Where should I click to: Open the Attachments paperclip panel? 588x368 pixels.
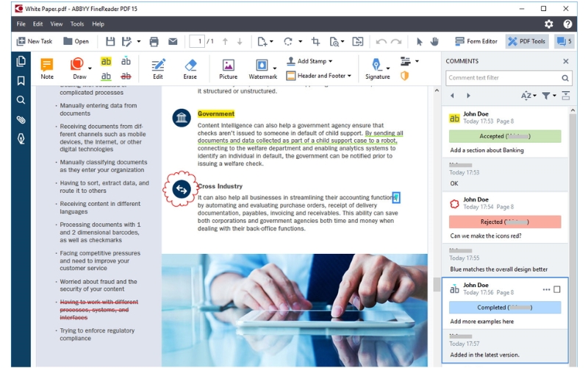click(x=21, y=119)
